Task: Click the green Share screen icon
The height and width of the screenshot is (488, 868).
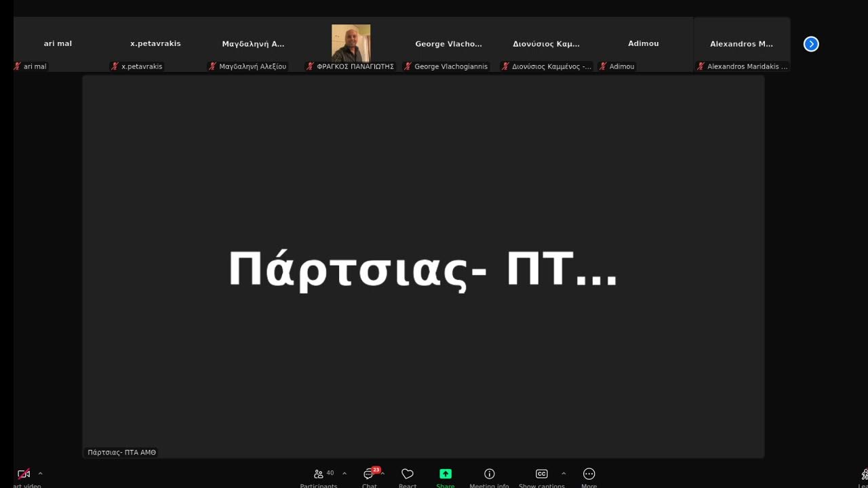Action: [446, 474]
